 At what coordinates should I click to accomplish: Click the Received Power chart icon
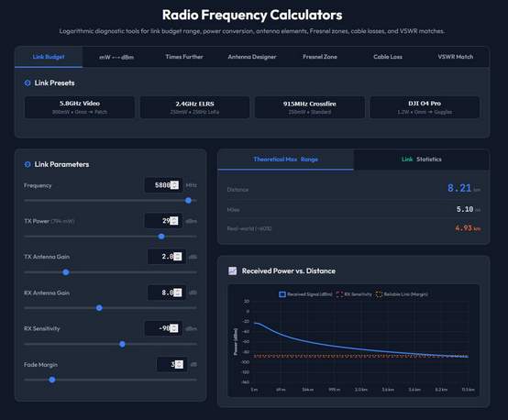233,271
